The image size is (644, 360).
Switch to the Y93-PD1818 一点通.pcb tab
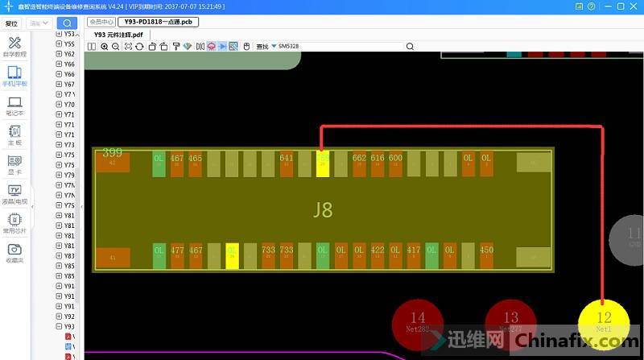pos(156,22)
